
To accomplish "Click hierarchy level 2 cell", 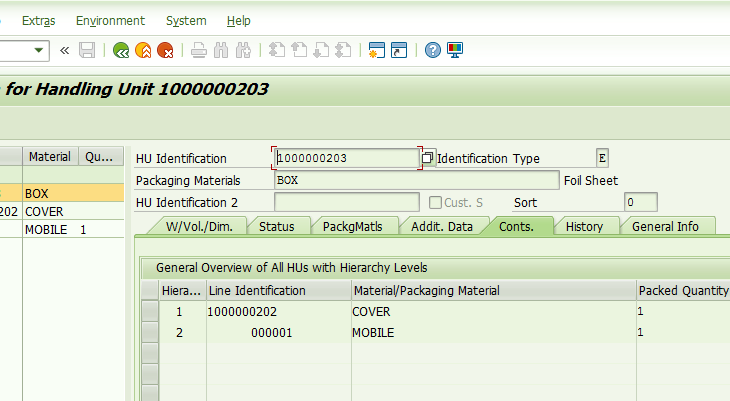I will pyautogui.click(x=182, y=332).
